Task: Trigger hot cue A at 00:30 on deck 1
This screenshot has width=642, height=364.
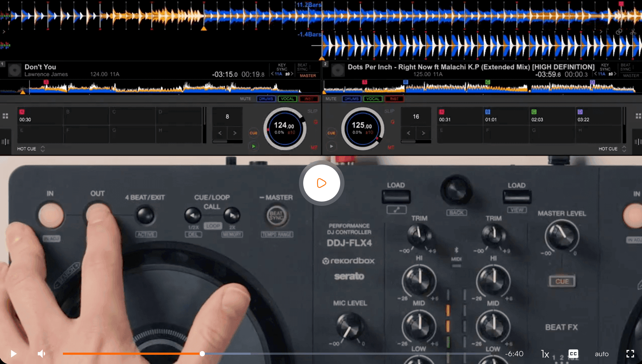Action: [40, 116]
